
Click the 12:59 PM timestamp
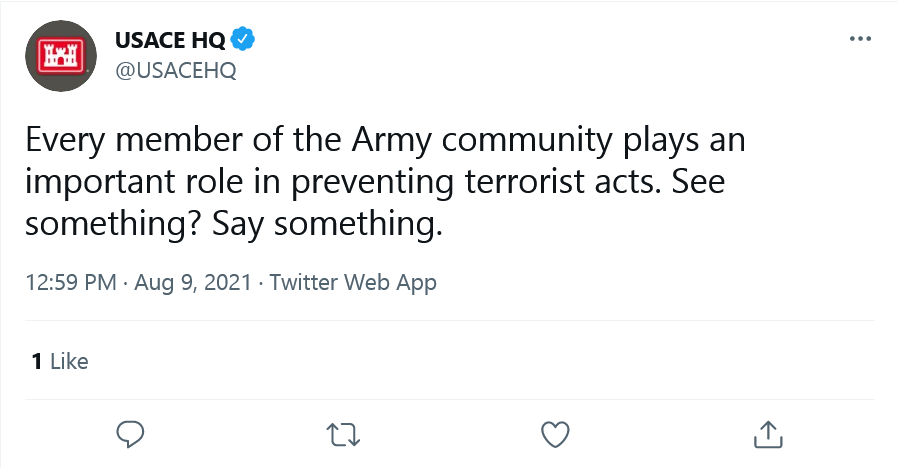[71, 282]
